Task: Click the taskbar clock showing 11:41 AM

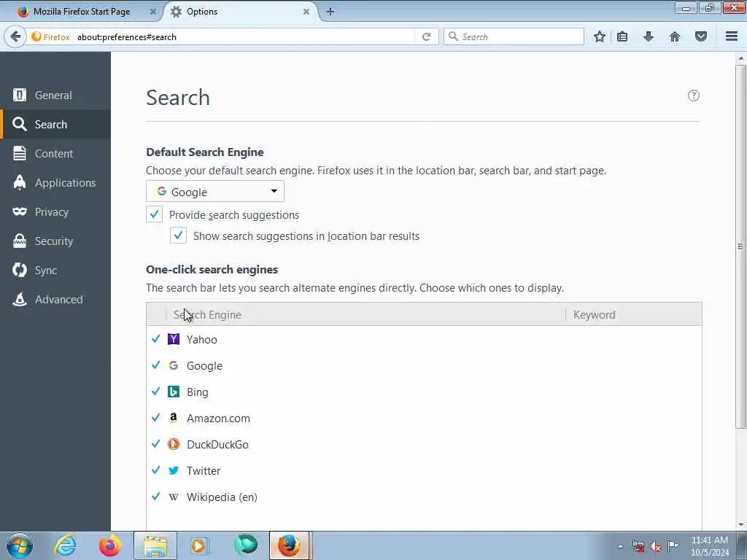Action: pos(709,545)
